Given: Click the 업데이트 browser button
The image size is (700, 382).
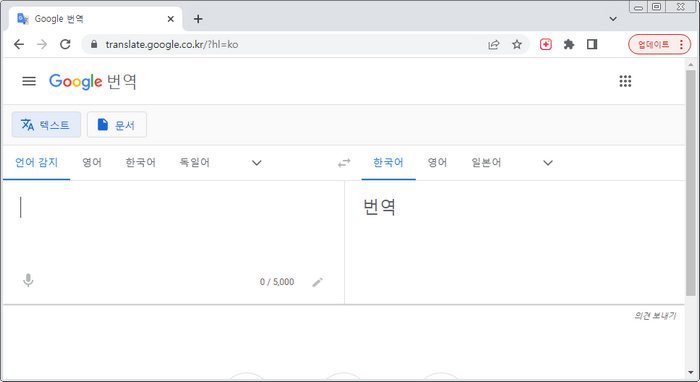Looking at the screenshot, I should tap(659, 44).
